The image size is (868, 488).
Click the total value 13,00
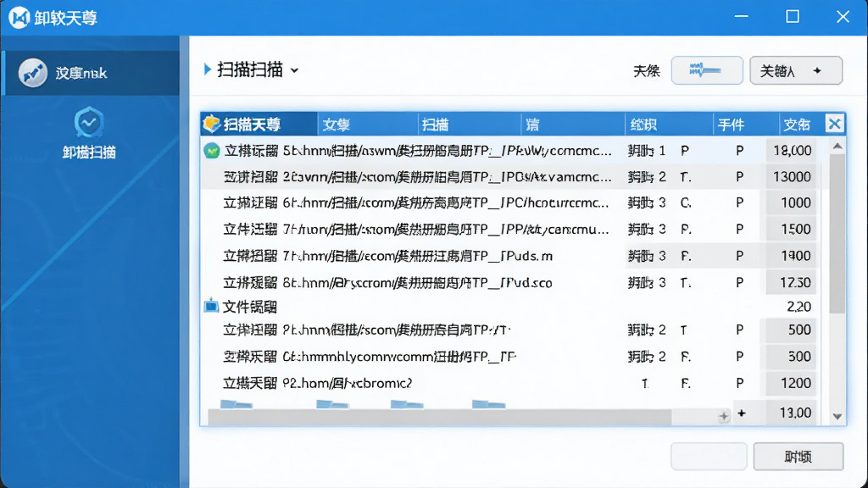click(795, 413)
